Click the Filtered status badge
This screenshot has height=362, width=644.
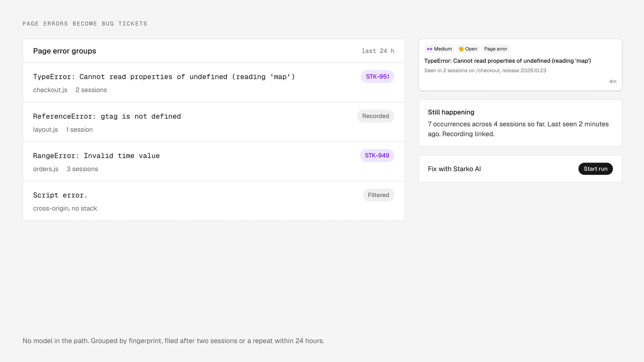click(x=378, y=195)
